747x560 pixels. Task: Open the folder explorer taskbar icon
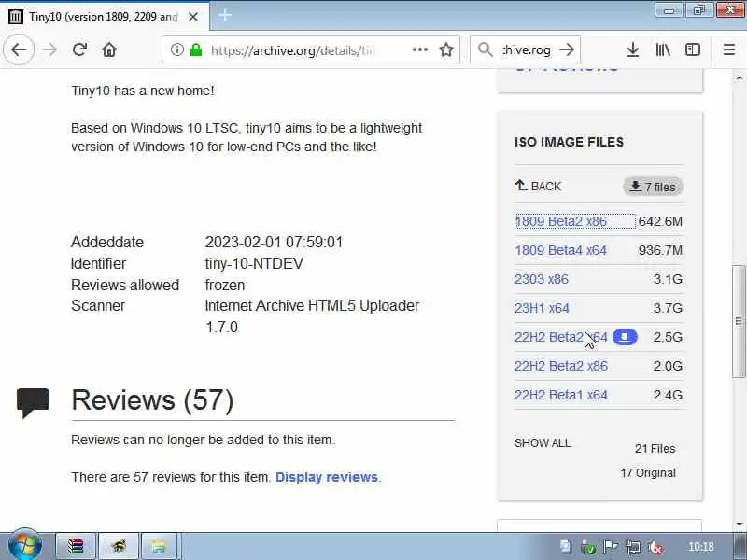(x=159, y=546)
